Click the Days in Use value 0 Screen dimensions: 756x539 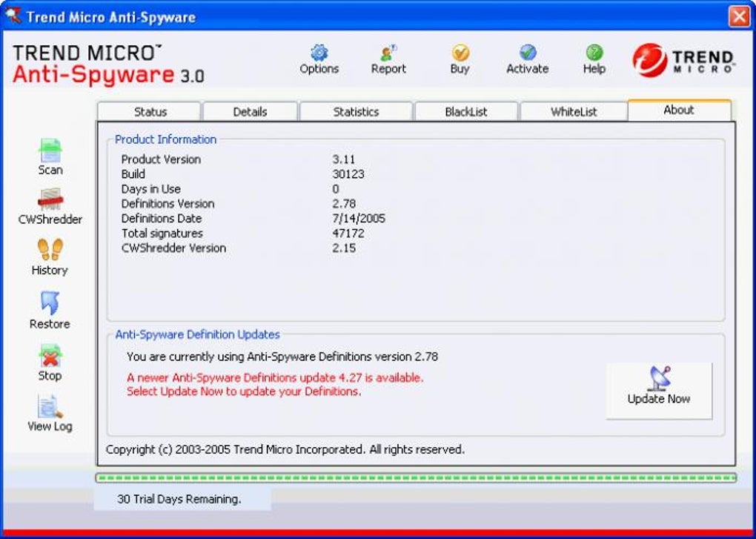coord(336,189)
